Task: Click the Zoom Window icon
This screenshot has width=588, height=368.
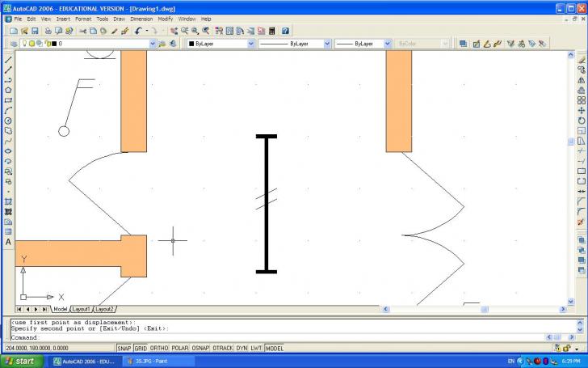Action: click(x=195, y=31)
